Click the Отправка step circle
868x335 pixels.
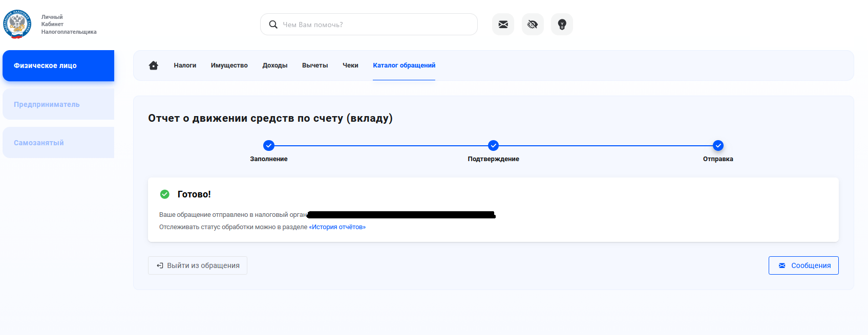tap(718, 146)
